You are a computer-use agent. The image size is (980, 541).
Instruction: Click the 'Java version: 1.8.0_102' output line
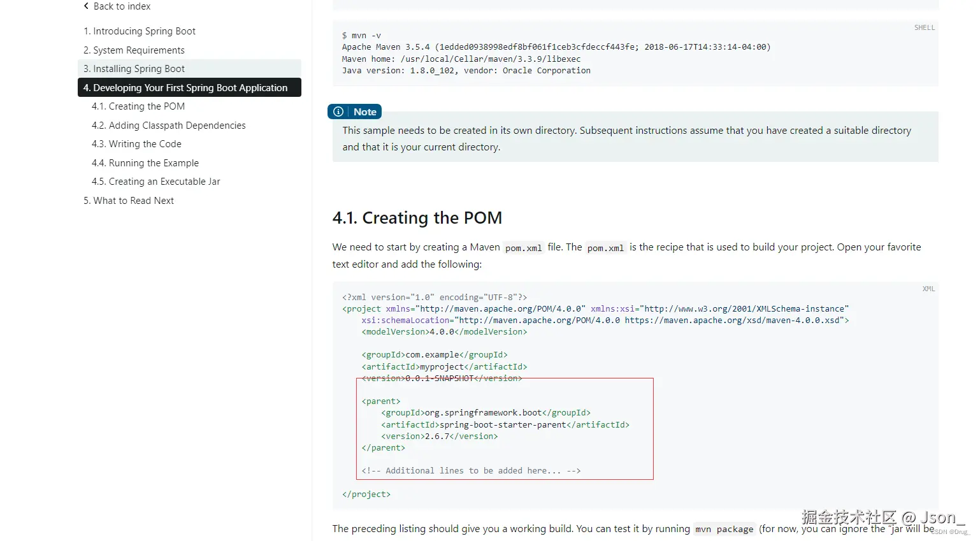click(x=466, y=71)
